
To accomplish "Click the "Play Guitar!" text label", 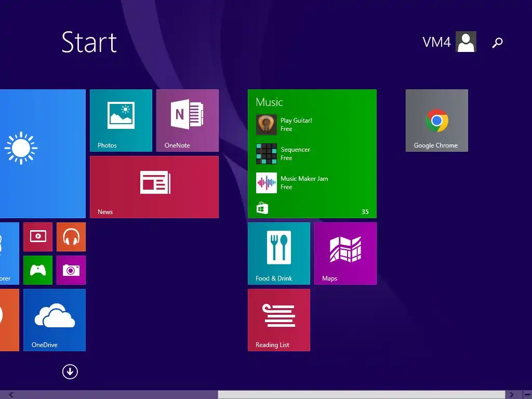I will click(296, 121).
